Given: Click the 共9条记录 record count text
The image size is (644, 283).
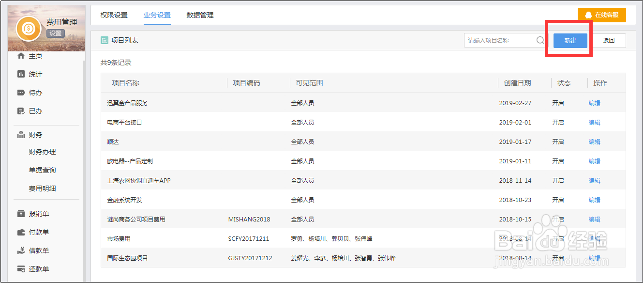Looking at the screenshot, I should (116, 63).
